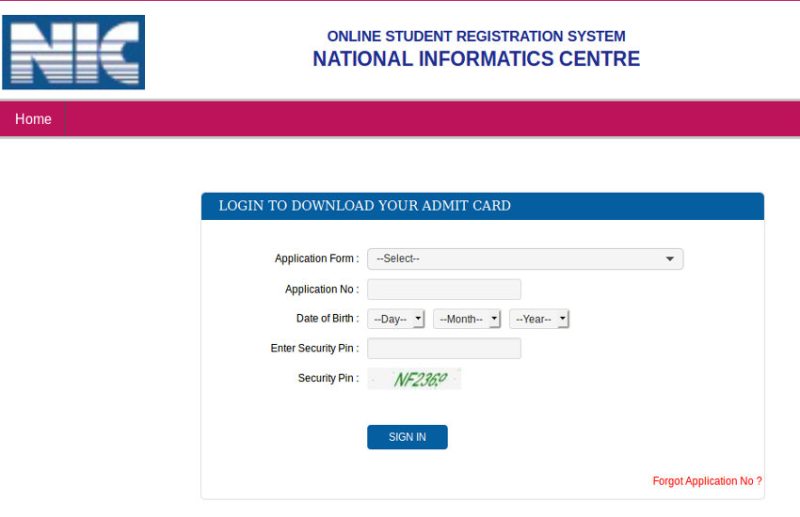Click the Application No field label

click(x=321, y=289)
